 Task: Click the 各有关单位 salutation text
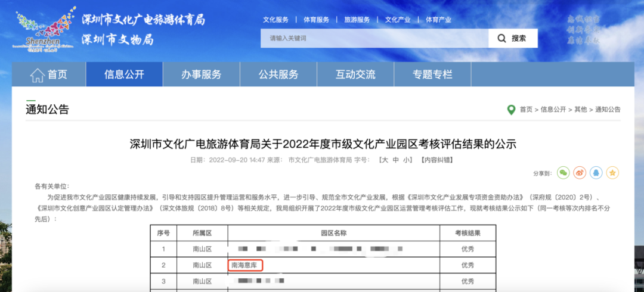(52, 187)
